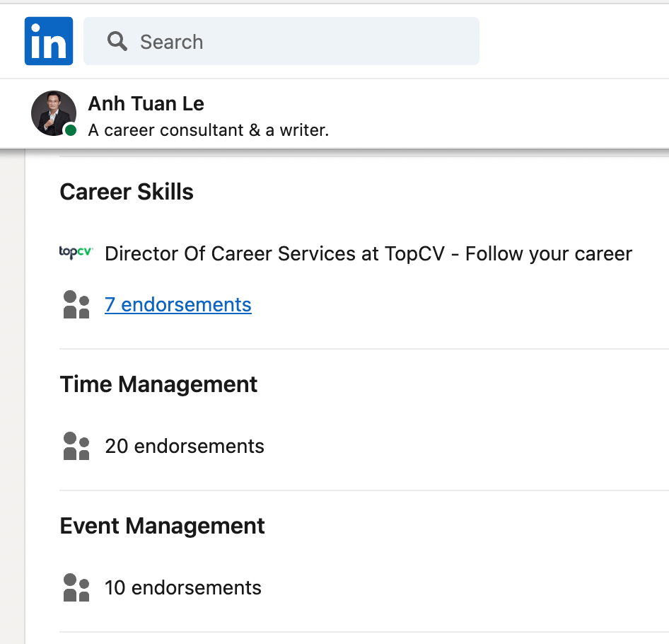Screen dimensions: 669x644
Task: Click the 10 endorsements text
Action: tap(183, 588)
